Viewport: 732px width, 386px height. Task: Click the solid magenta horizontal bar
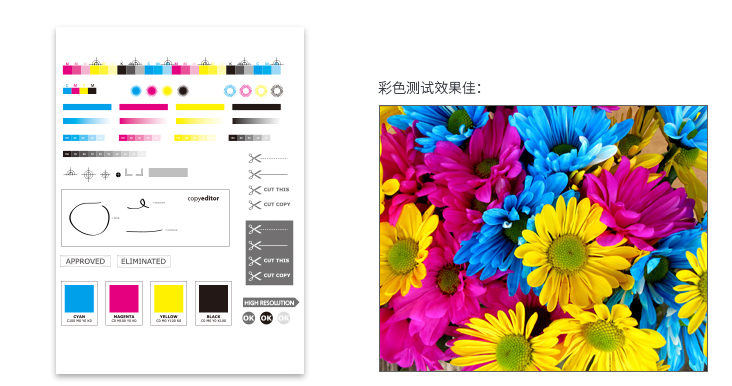point(143,107)
